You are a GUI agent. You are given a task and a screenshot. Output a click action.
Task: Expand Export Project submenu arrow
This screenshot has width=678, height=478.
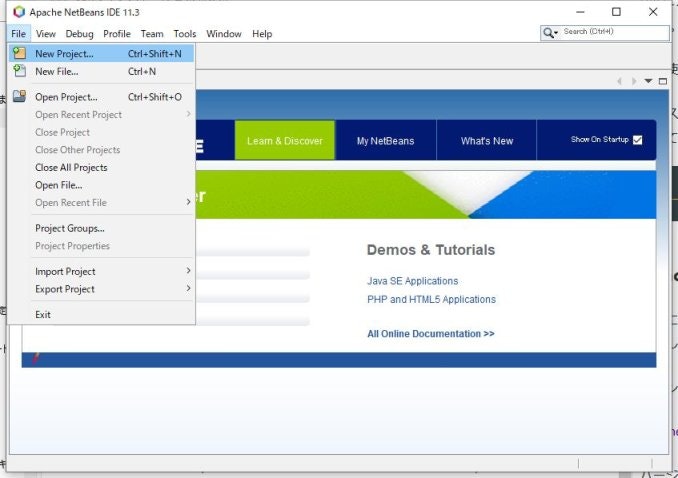[188, 288]
